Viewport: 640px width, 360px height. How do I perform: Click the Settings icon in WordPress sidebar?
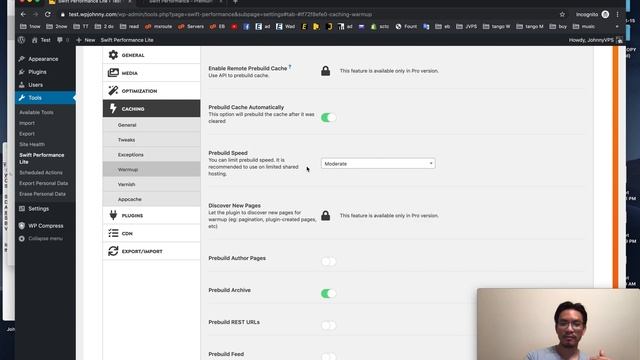pyautogui.click(x=22, y=209)
